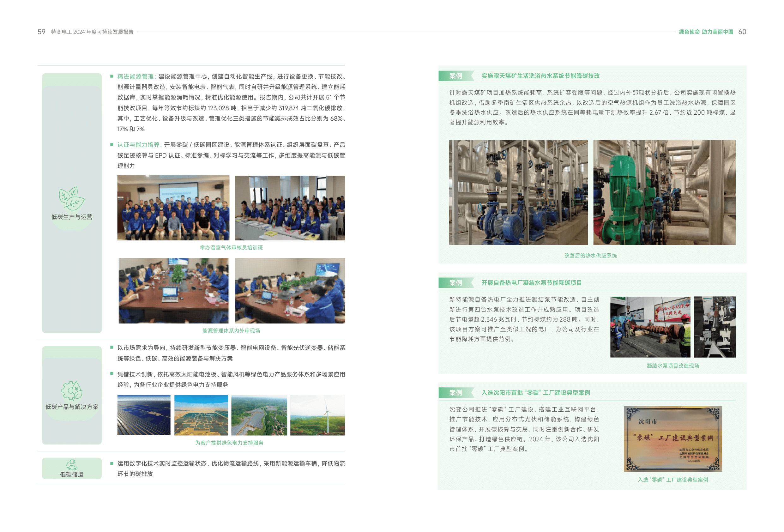Click heading 开展自备热电厂凝结水泵节能降碳项目
Screen dimensions: 784x532
[531, 283]
